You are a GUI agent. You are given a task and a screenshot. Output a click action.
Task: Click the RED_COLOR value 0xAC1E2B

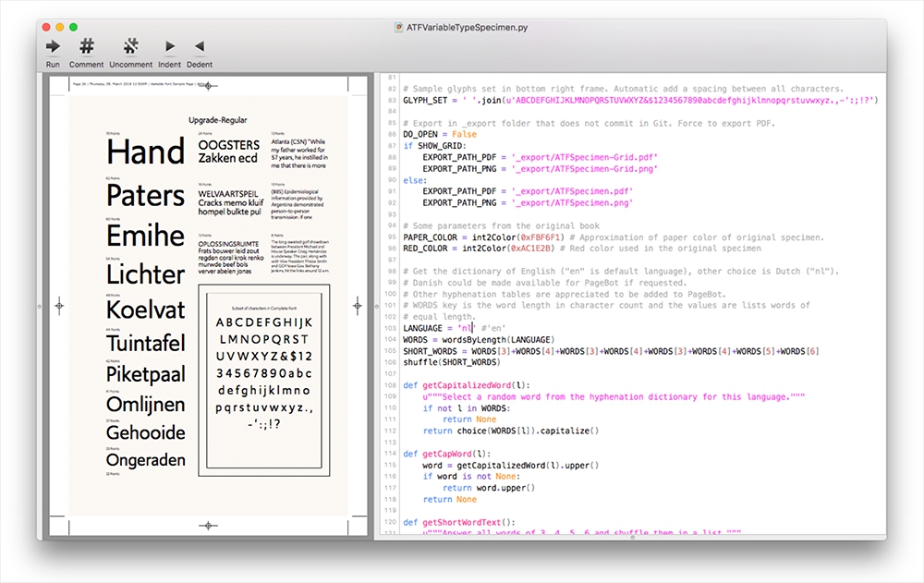click(x=530, y=249)
